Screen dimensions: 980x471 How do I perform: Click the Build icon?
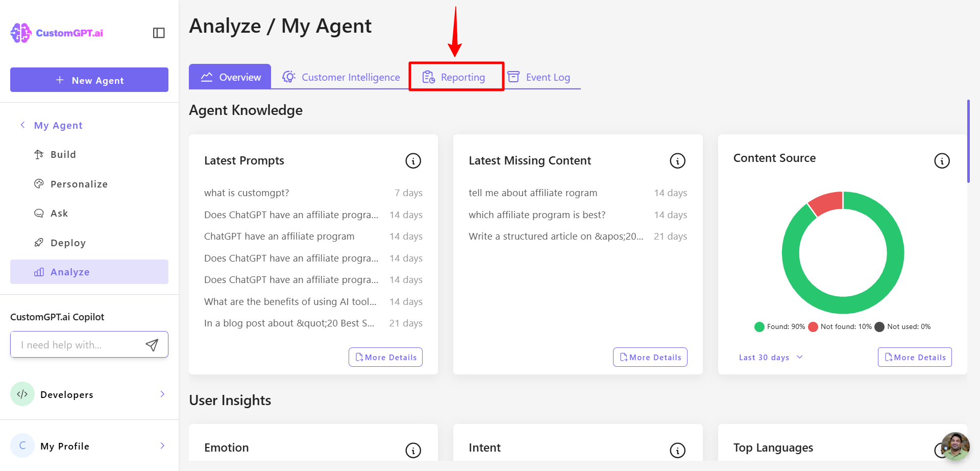(39, 154)
